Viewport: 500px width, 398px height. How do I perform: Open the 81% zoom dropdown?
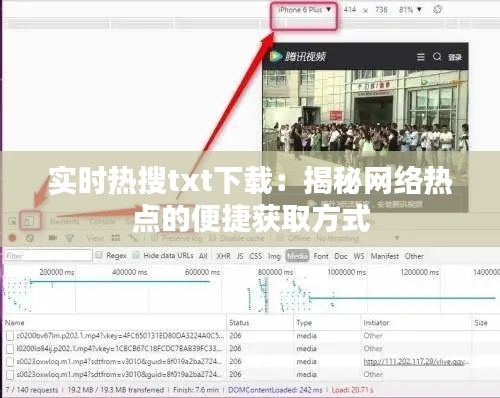click(x=410, y=10)
